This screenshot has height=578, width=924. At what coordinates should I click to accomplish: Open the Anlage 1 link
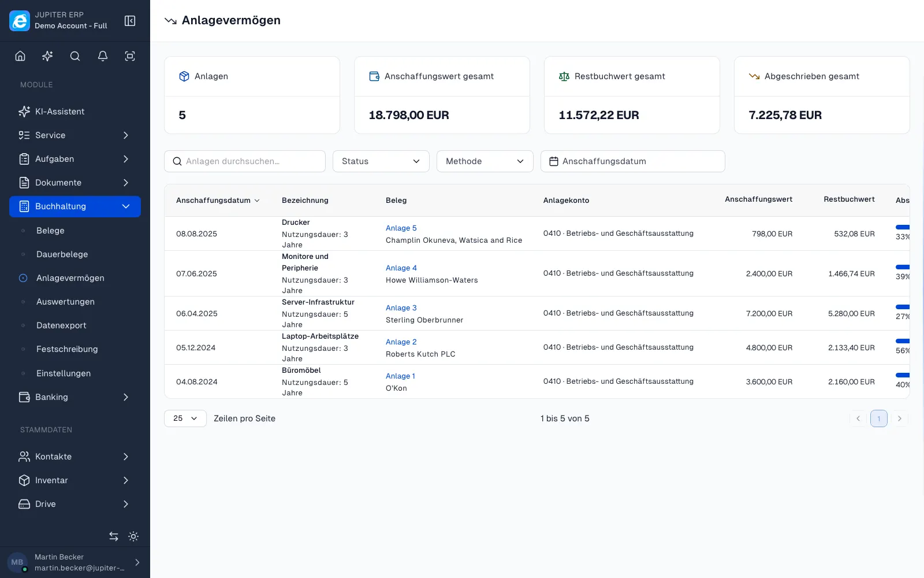[400, 376]
